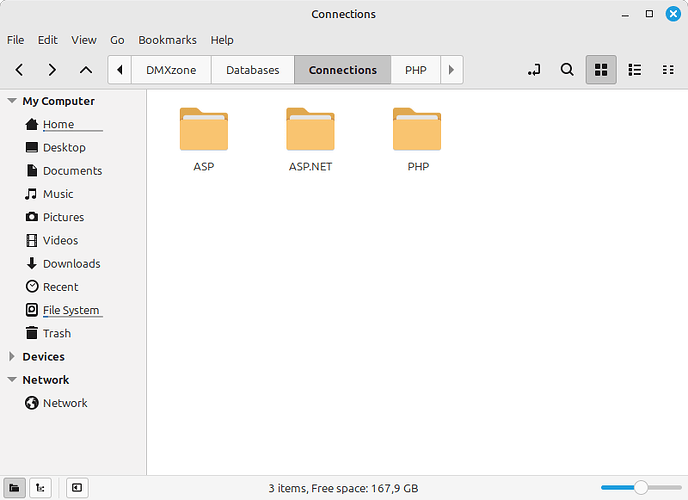Open the ASP.NET folder
This screenshot has width=688, height=500.
click(x=310, y=130)
